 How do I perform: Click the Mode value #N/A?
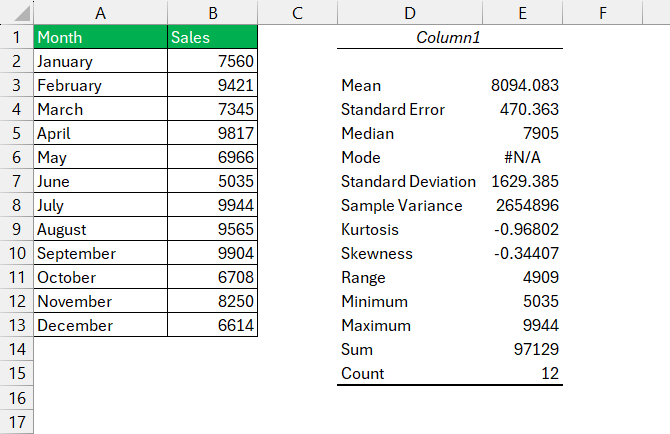pyautogui.click(x=523, y=157)
